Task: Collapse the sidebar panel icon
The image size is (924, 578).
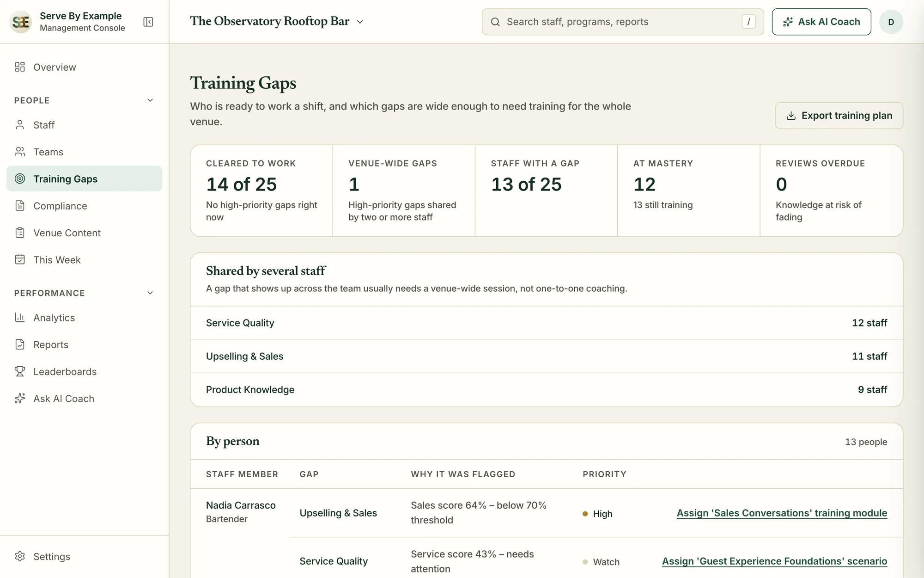Action: tap(148, 22)
